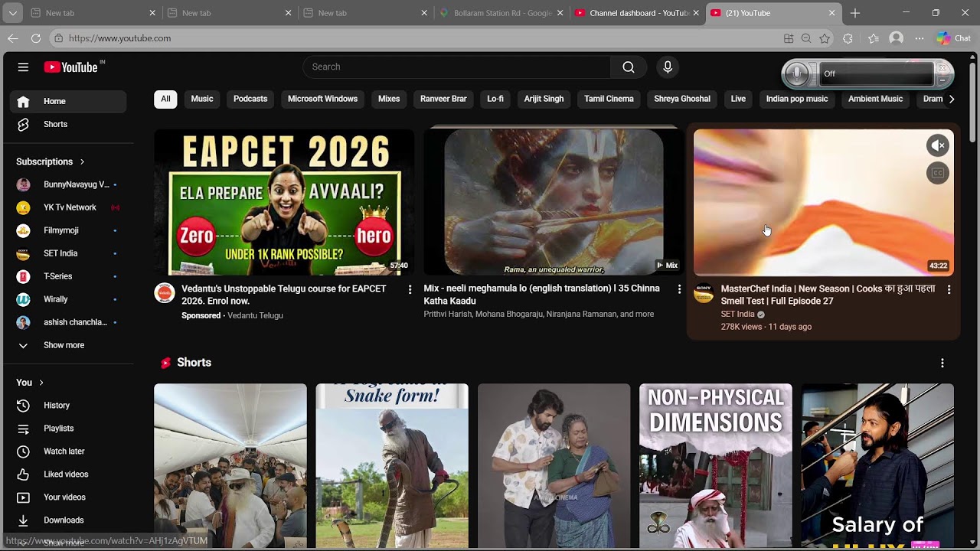Go to T-Series subscription channel

point(68,276)
